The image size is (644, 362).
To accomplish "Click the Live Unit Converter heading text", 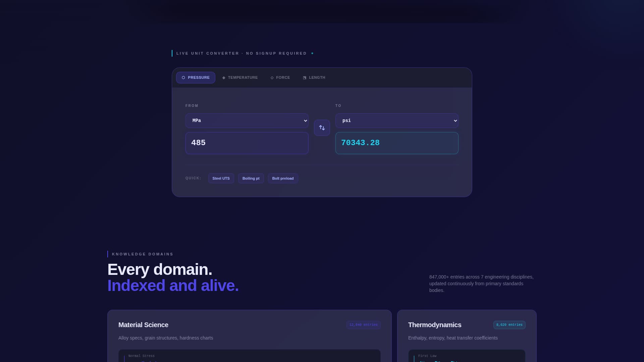I will tap(241, 53).
